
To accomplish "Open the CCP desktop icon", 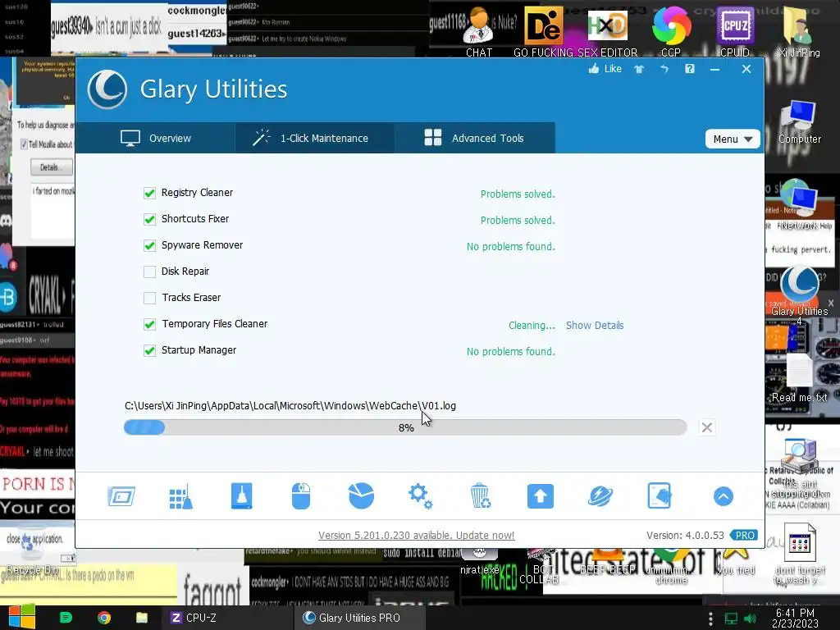I will pyautogui.click(x=671, y=32).
